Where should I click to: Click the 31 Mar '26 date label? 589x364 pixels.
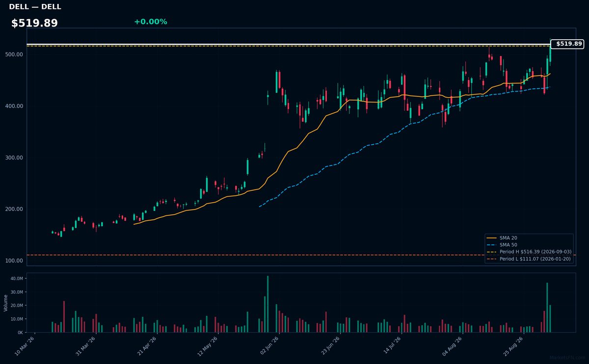coord(86,346)
